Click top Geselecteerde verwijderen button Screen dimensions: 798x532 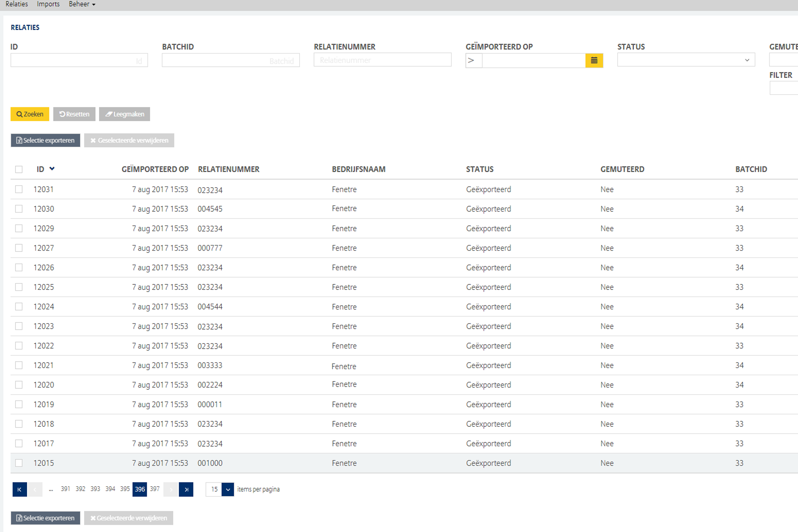pyautogui.click(x=129, y=140)
